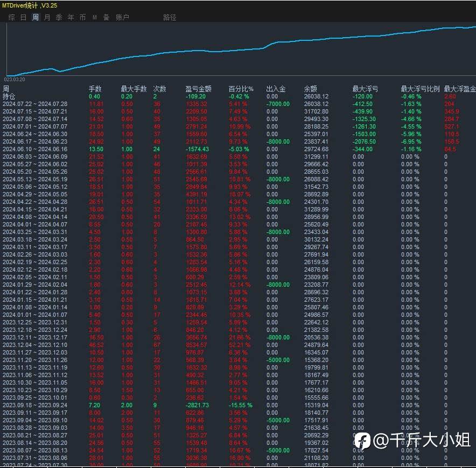Viewport: 476px width, 468px height.
Task: Open the 备 notes tab
Action: click(106, 17)
